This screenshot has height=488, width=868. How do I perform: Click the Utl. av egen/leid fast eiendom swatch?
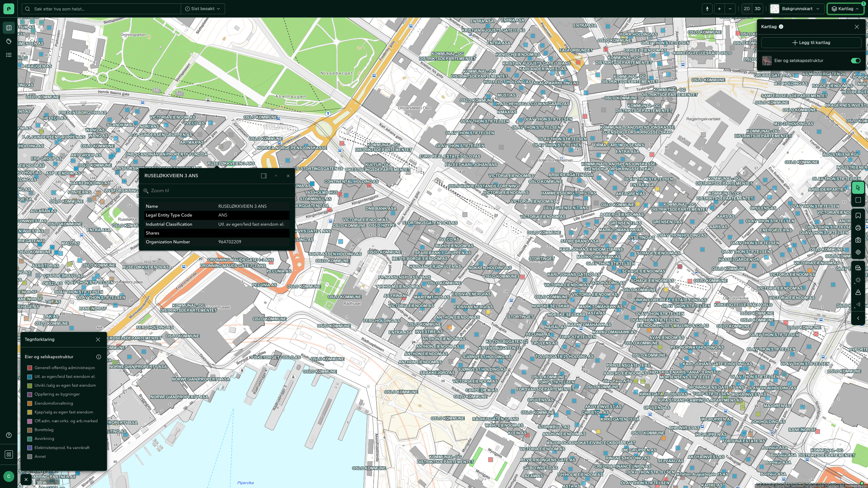[29, 377]
